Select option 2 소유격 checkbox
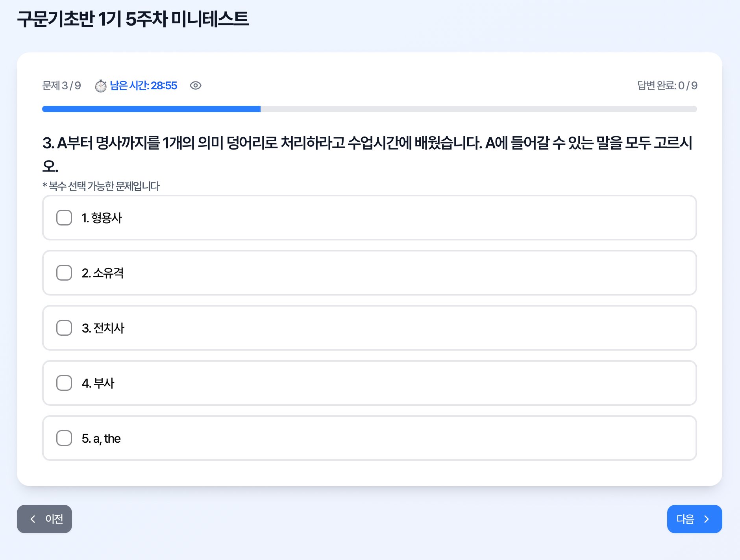This screenshot has height=560, width=740. (x=64, y=273)
